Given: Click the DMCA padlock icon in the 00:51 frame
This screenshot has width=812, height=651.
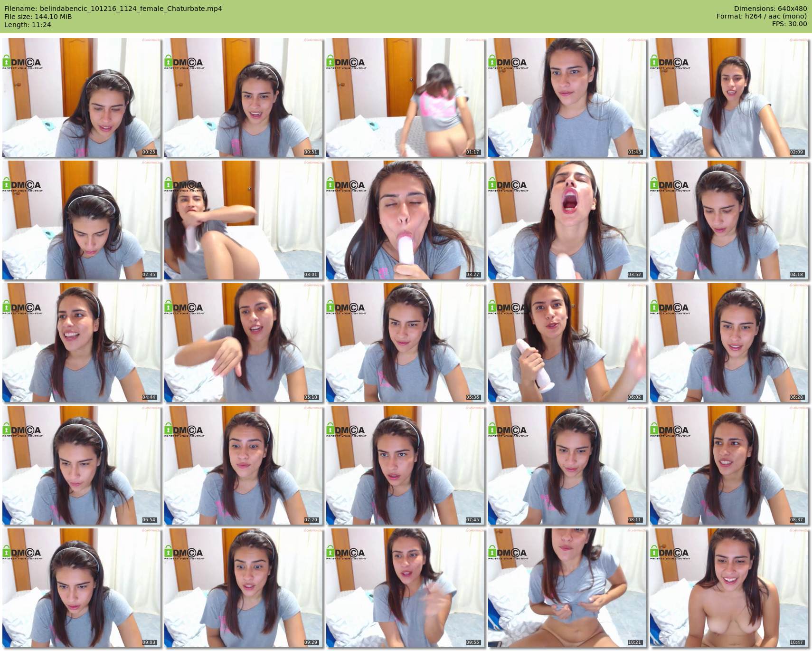Looking at the screenshot, I should pos(168,62).
